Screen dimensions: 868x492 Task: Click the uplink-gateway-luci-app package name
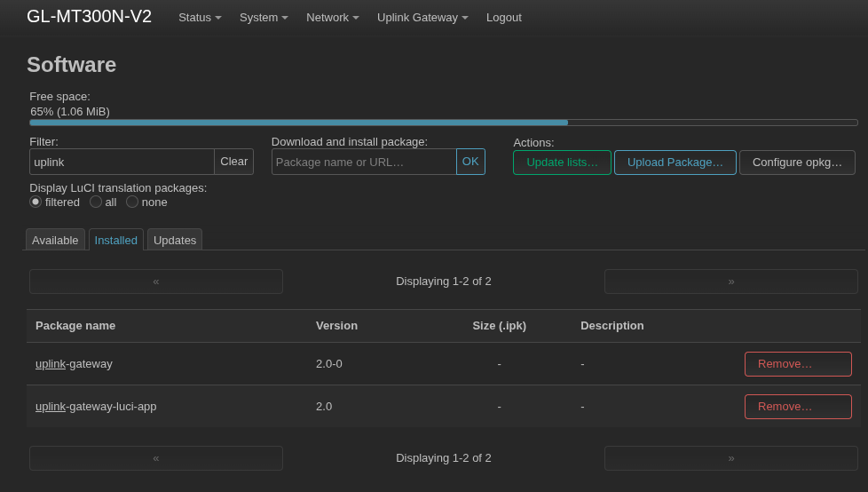96,407
